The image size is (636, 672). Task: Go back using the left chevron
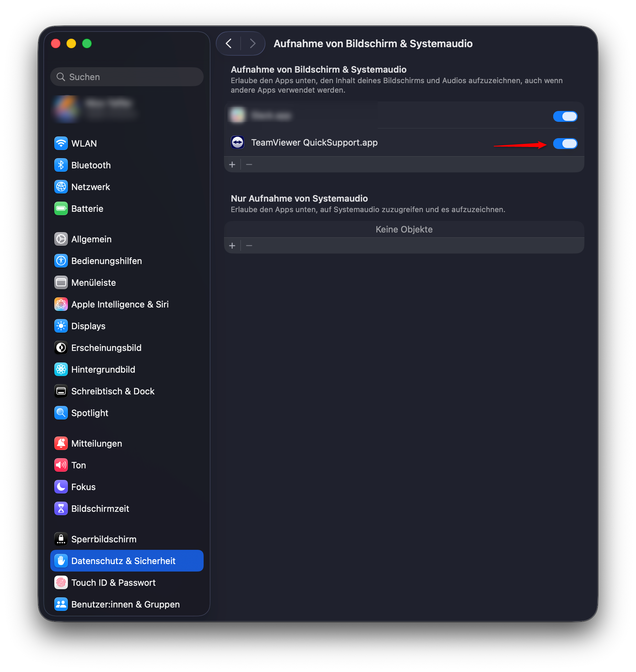click(229, 43)
